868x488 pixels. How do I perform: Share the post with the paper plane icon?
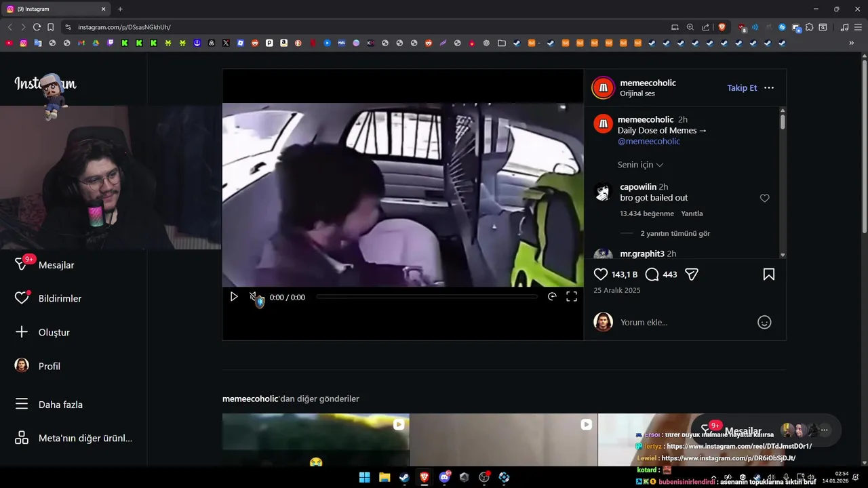(692, 274)
